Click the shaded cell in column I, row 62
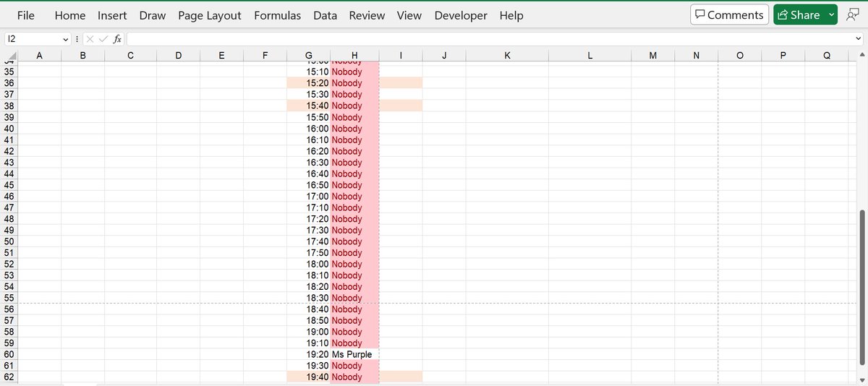 [x=400, y=377]
